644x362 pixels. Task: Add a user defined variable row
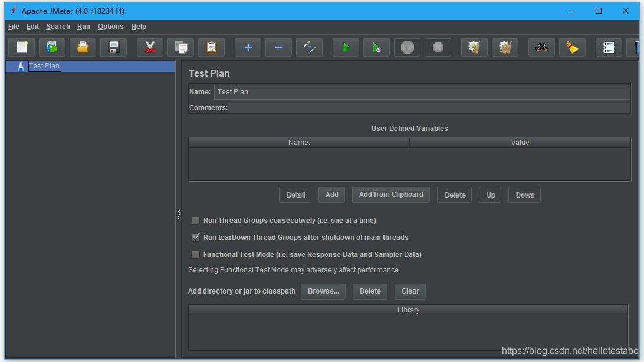tap(332, 195)
